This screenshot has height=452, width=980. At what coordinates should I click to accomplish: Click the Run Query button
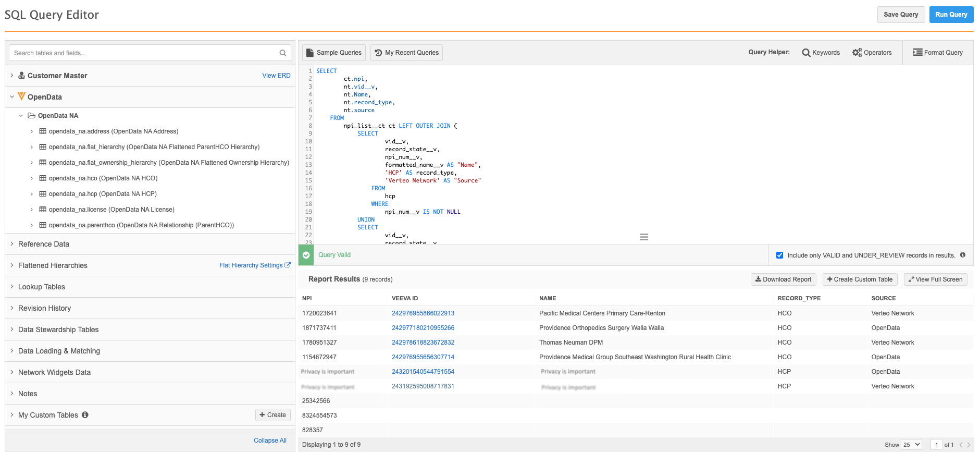(x=951, y=15)
